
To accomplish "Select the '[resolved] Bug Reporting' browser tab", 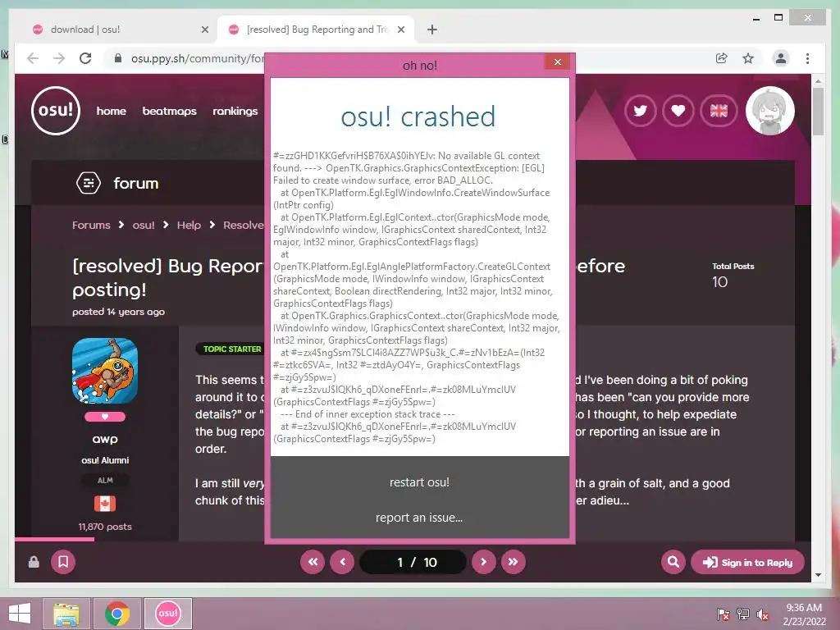I will [x=315, y=30].
